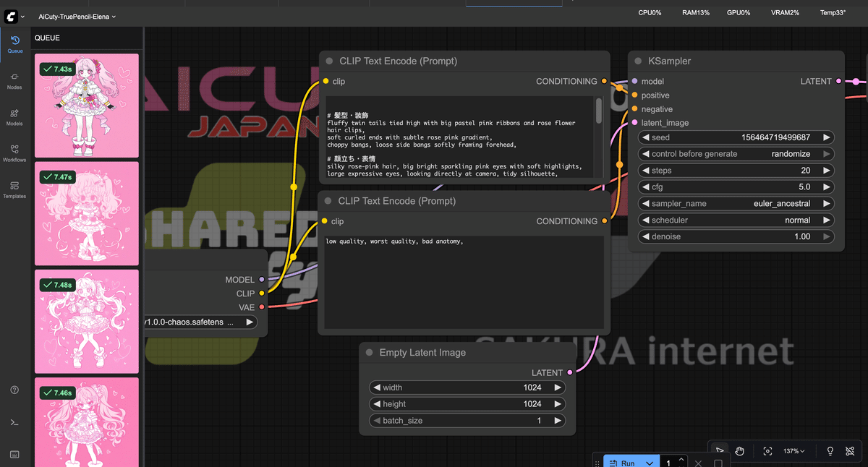Decrease seed value left arrow

[645, 137]
